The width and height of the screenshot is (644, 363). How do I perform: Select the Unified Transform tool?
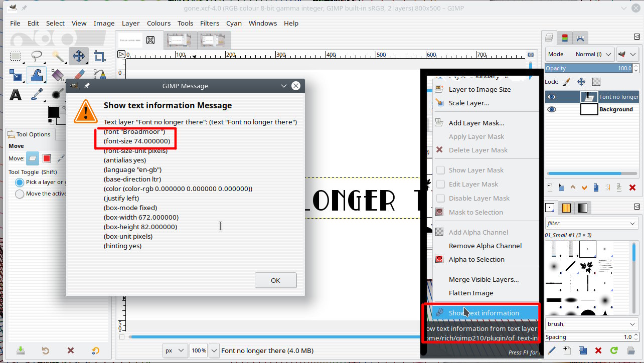16,75
